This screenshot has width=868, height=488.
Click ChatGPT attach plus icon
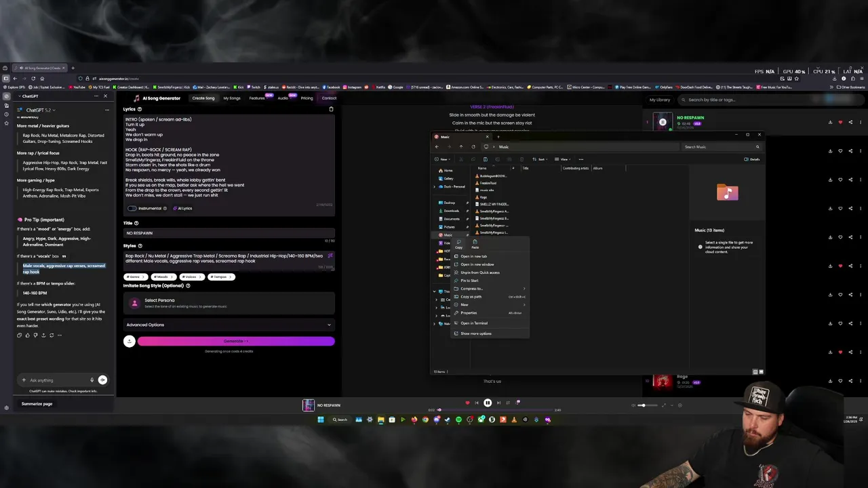(24, 380)
